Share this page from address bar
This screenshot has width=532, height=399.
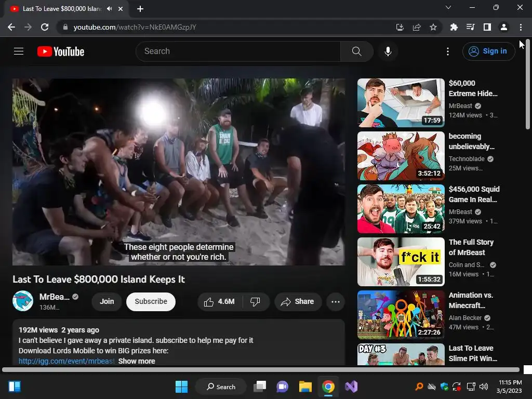(417, 27)
